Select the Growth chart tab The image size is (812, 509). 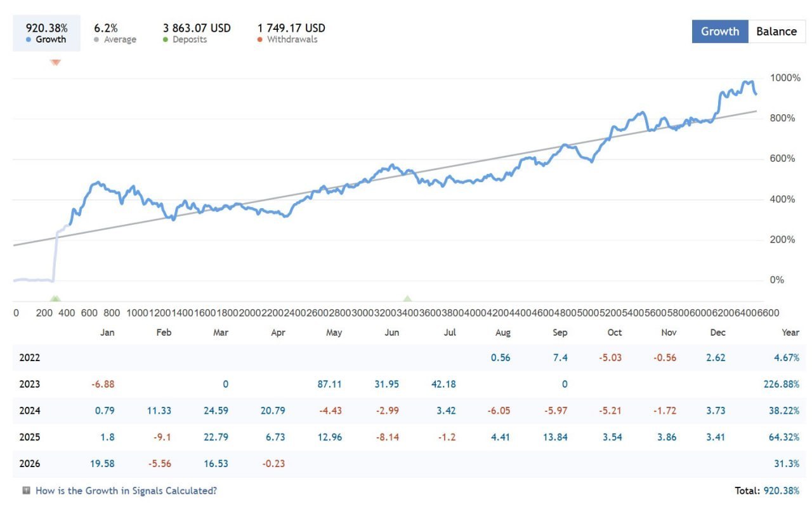tap(720, 31)
